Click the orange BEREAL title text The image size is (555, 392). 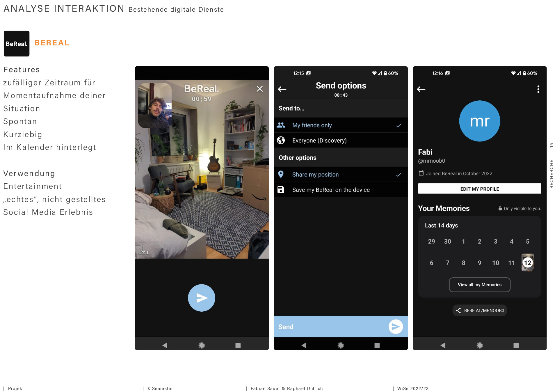[52, 43]
